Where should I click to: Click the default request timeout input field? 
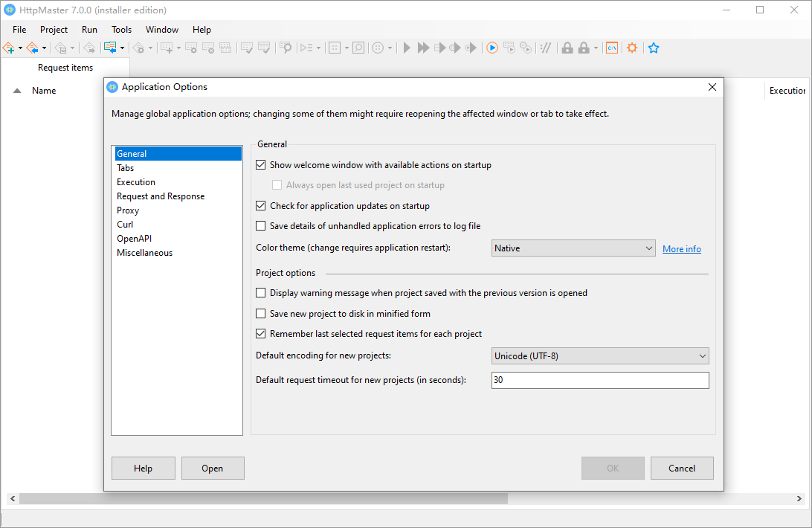[600, 380]
